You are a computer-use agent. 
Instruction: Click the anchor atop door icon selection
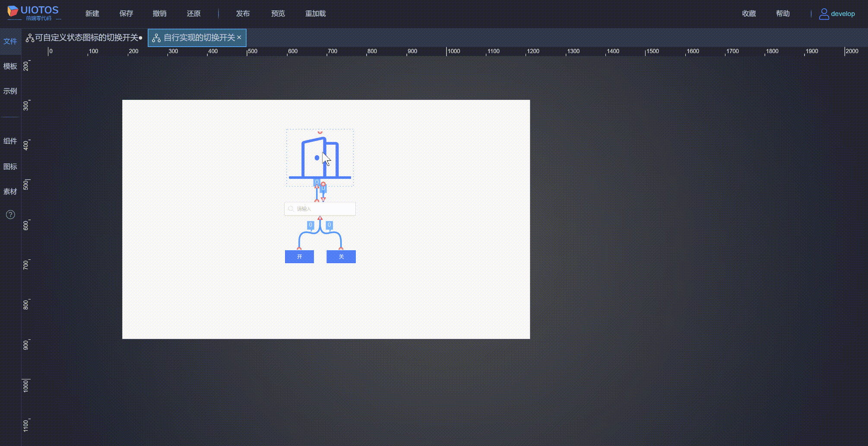click(320, 132)
